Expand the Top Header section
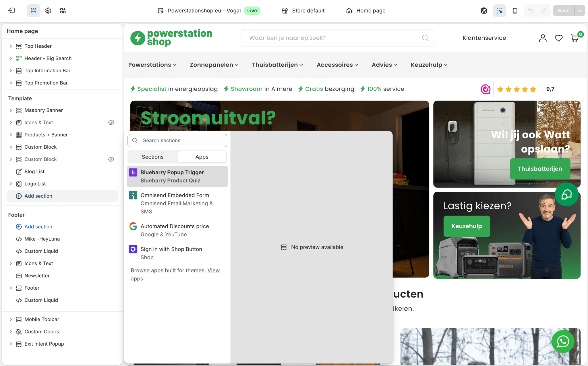This screenshot has height=366, width=588. (11, 46)
